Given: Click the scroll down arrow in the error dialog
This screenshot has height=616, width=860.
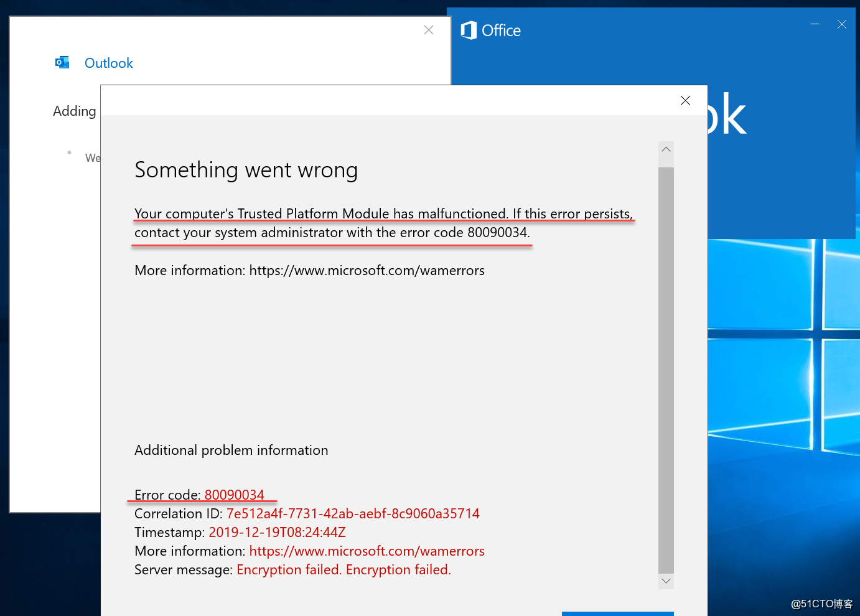Looking at the screenshot, I should [x=666, y=581].
